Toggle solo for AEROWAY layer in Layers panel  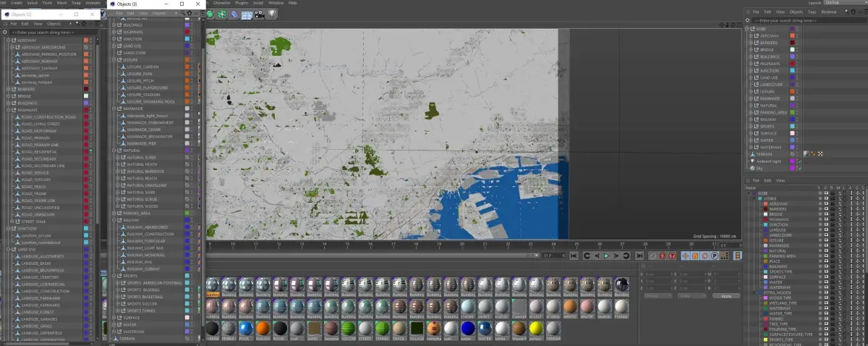pyautogui.click(x=820, y=203)
